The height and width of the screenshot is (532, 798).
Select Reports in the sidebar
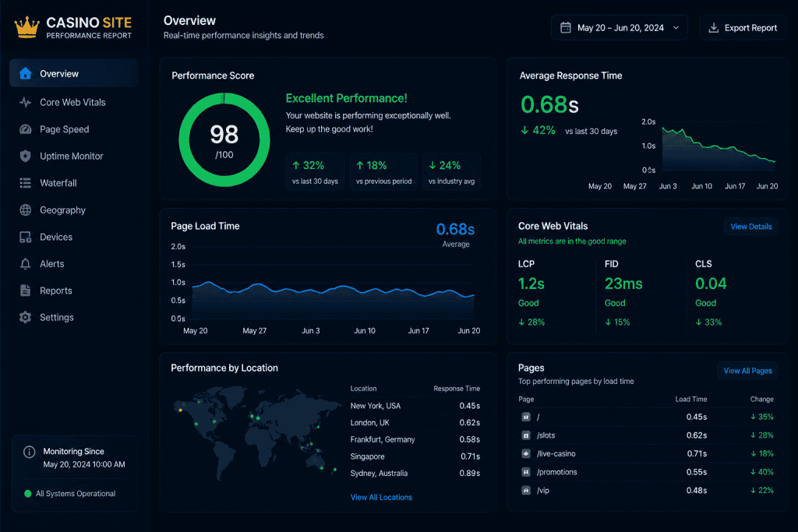pos(74,291)
